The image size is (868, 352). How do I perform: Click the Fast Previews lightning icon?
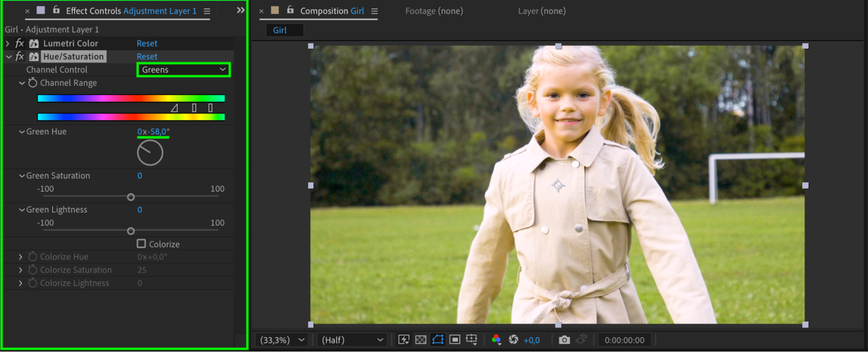pyautogui.click(x=403, y=340)
